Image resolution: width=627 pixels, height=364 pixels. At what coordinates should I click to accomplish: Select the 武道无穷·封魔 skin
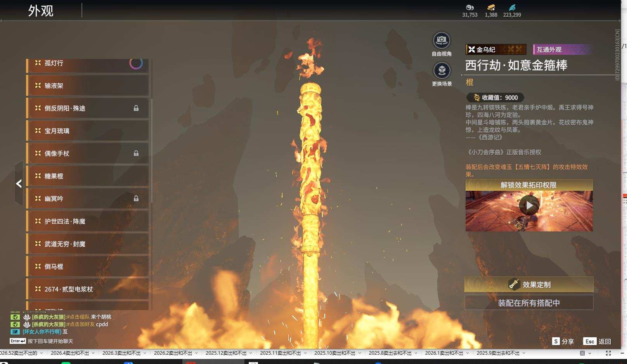point(88,244)
